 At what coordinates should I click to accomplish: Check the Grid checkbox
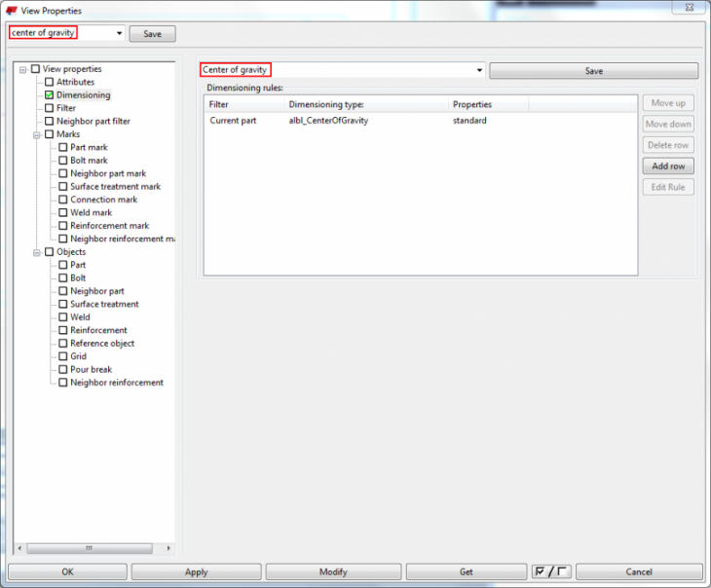point(63,356)
